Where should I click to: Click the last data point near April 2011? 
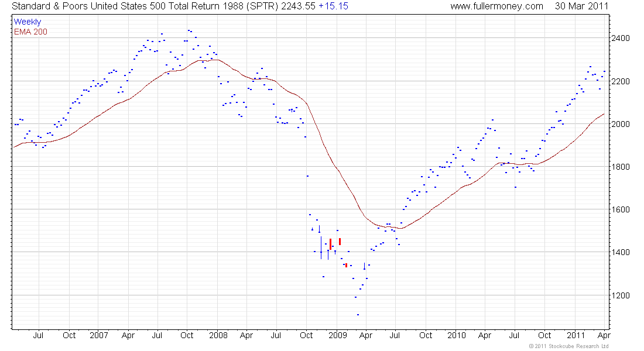604,71
